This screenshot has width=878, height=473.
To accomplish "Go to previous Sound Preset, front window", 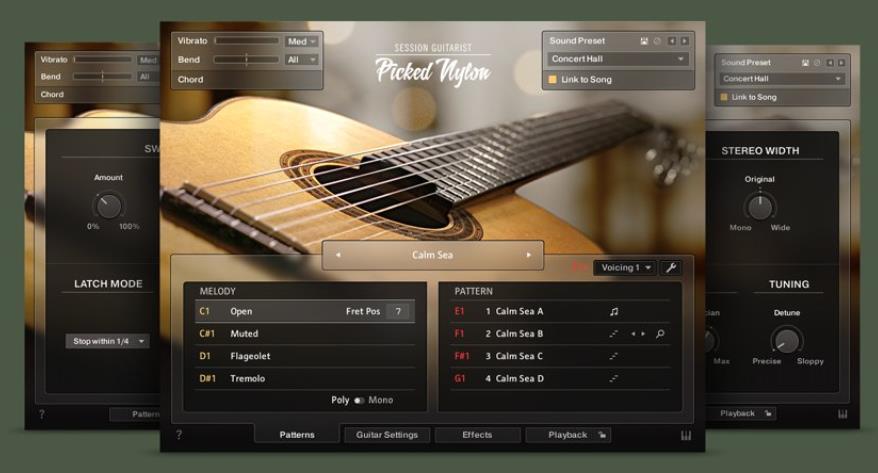I will (671, 41).
